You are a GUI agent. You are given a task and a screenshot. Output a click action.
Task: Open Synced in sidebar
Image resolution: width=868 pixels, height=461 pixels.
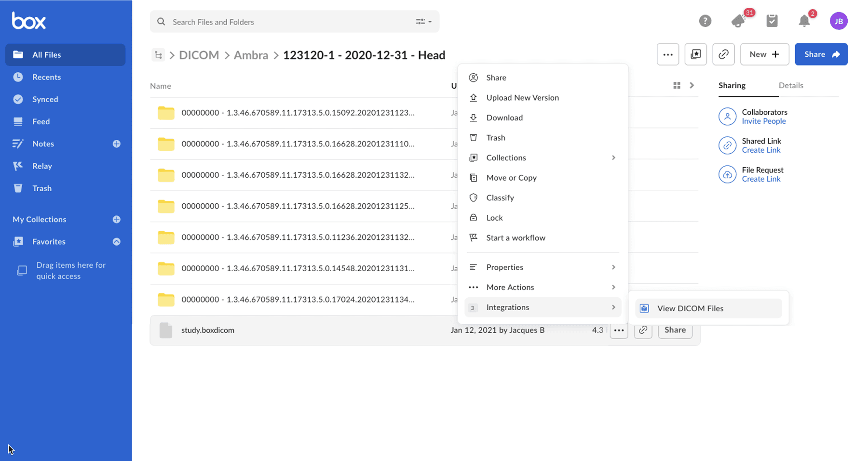click(x=66, y=99)
